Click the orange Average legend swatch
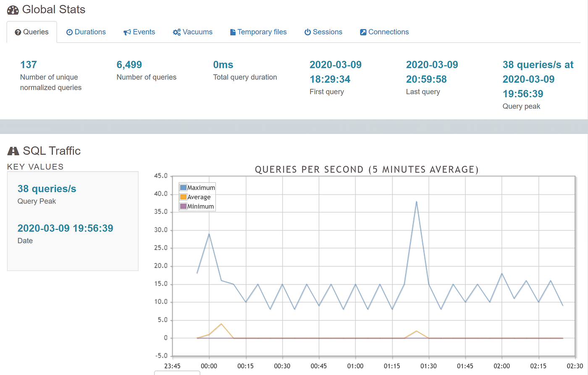This screenshot has width=588, height=375. 183,197
